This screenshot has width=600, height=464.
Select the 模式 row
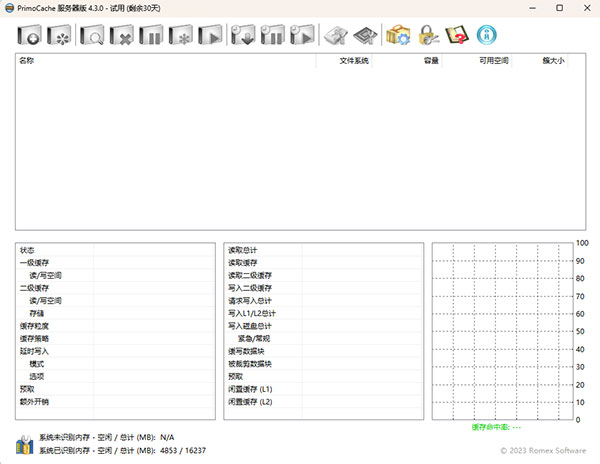coord(115,364)
